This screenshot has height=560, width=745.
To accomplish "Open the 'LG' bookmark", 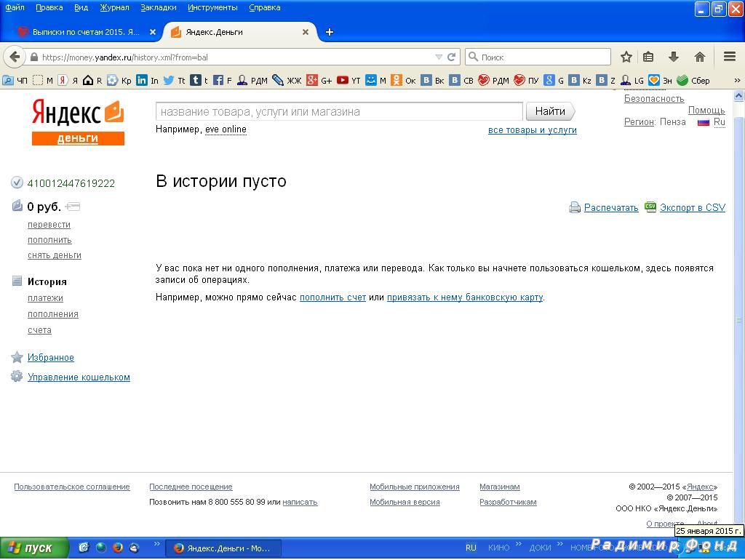I will (x=632, y=80).
